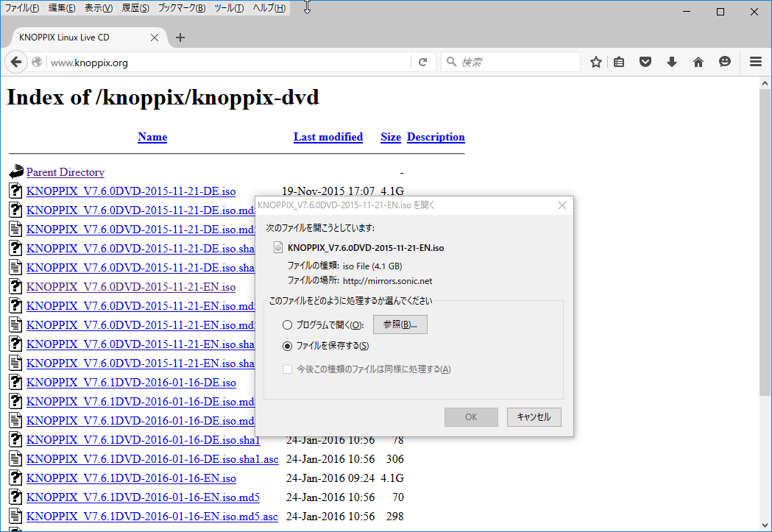Download KNOPPIX_V7.6.0DVD-2015-11-21-DE.iso link
The height and width of the screenshot is (532, 772).
(131, 191)
